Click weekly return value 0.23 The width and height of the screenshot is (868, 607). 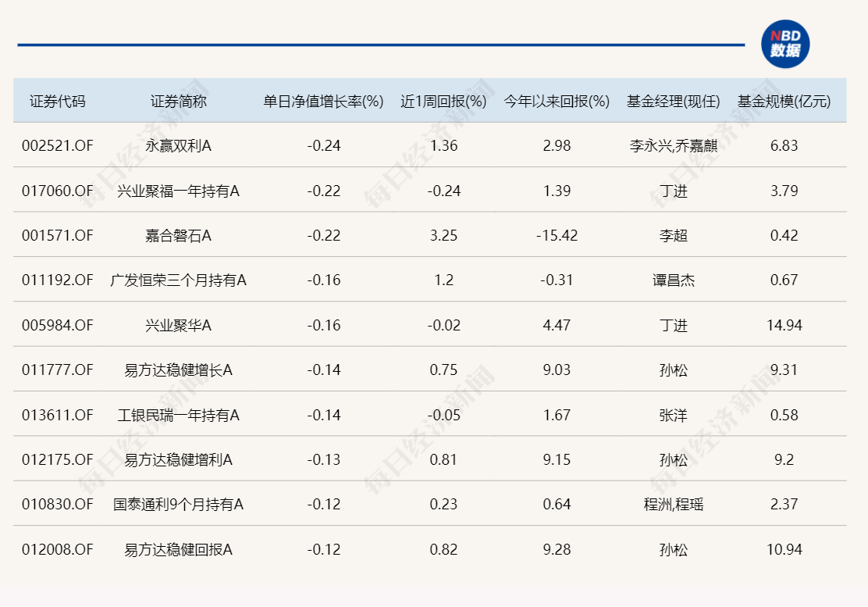443,505
